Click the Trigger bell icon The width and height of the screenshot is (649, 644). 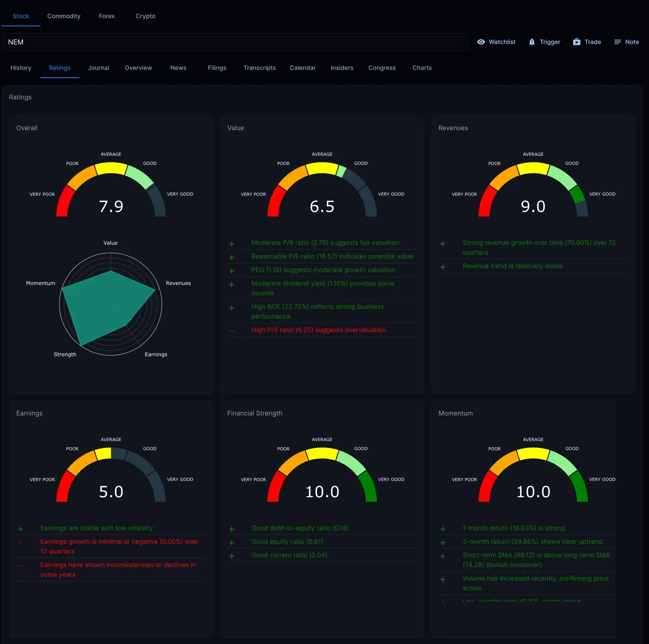click(532, 42)
